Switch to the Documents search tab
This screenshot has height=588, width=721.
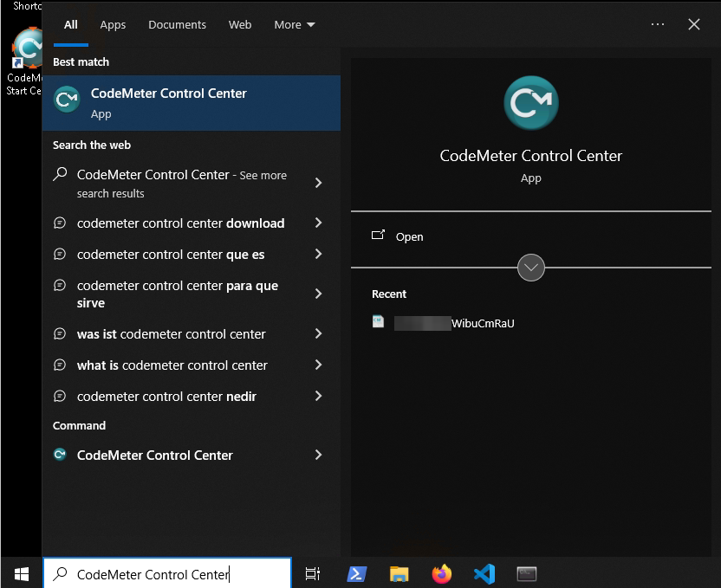click(x=177, y=25)
